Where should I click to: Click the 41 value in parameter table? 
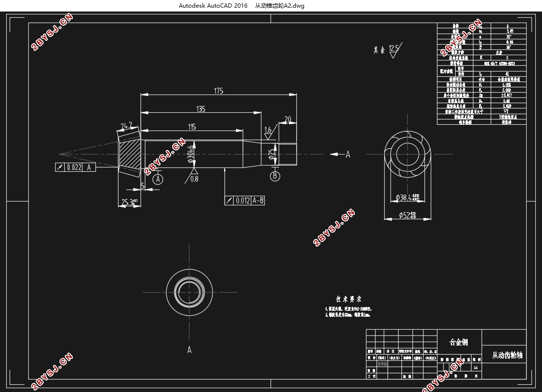tap(507, 74)
